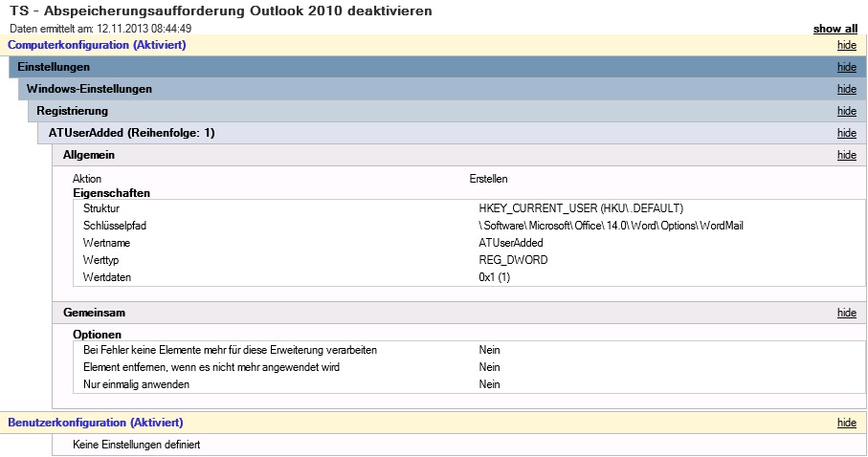Select the 'HKEY_CURRENT_USER (HKU\.DEFAULT)' value
868x457 pixels.
pyautogui.click(x=581, y=208)
